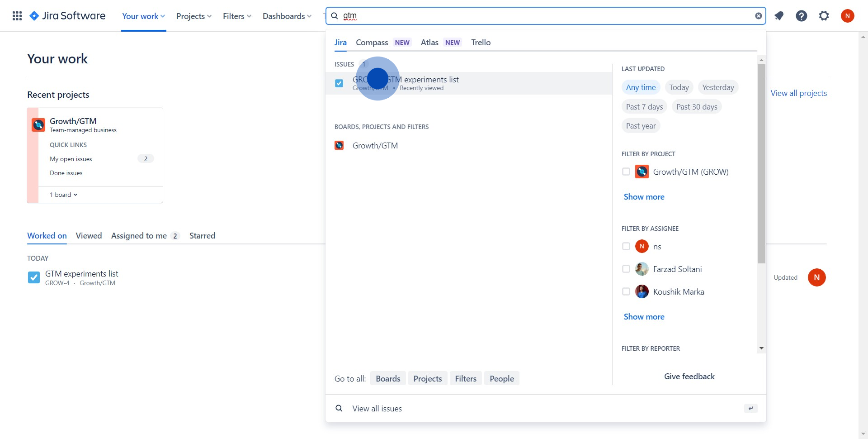Select the Today last updated filter
This screenshot has height=439, width=868.
[x=679, y=87]
